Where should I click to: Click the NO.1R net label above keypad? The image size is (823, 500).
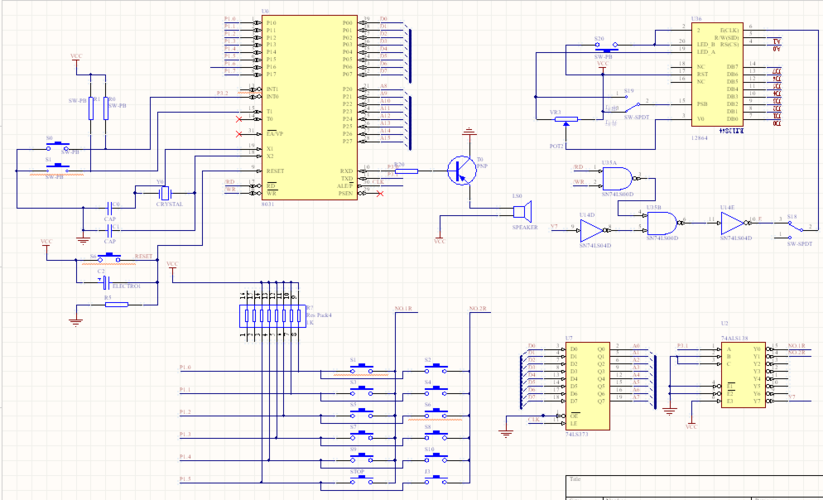point(403,308)
